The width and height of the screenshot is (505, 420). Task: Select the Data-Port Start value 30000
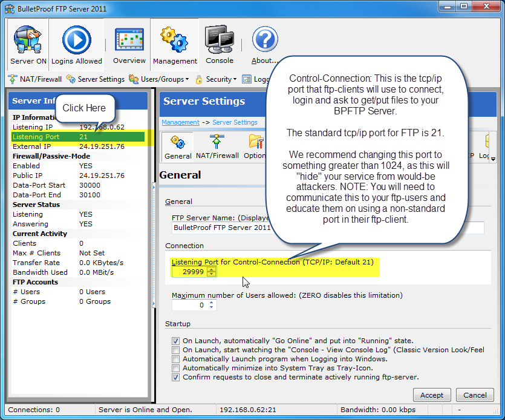90,185
